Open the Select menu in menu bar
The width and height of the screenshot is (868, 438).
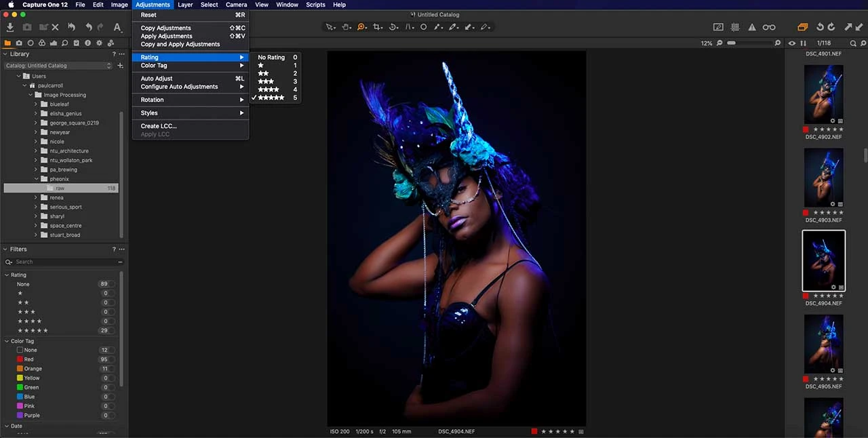point(210,5)
